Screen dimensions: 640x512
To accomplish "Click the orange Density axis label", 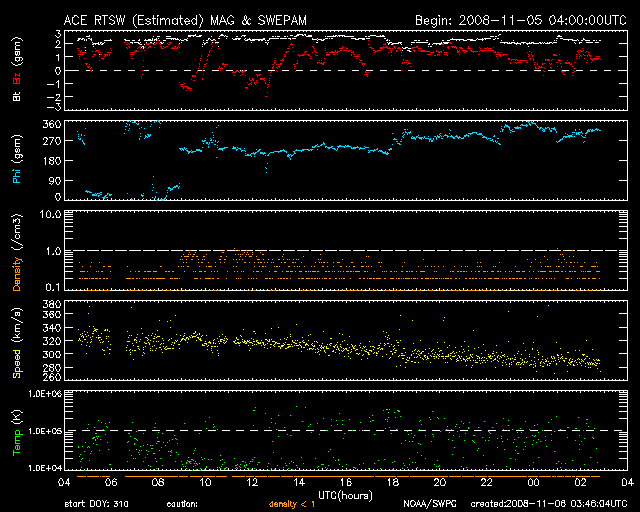I will 15,255.
